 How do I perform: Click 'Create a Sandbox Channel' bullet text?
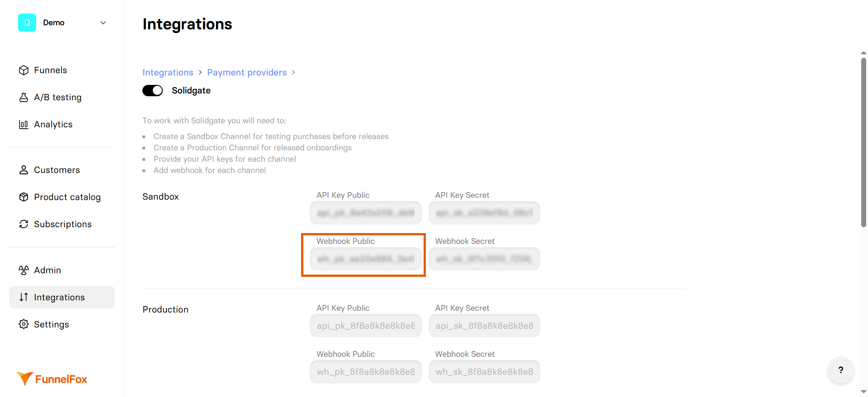click(x=271, y=136)
